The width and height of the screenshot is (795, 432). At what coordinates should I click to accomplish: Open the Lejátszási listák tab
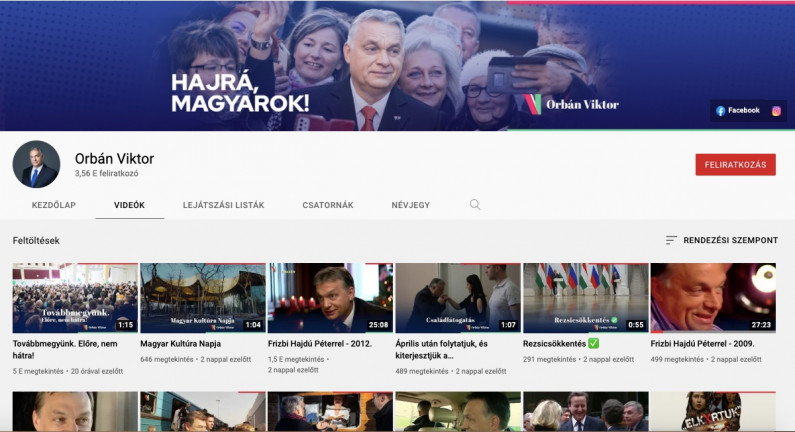pyautogui.click(x=223, y=205)
